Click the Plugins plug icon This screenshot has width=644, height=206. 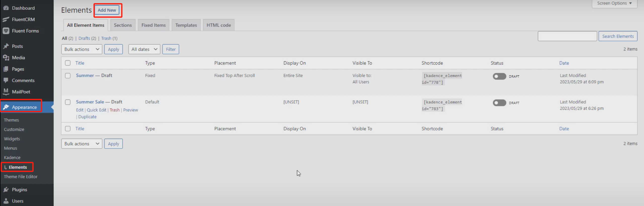tap(6, 190)
